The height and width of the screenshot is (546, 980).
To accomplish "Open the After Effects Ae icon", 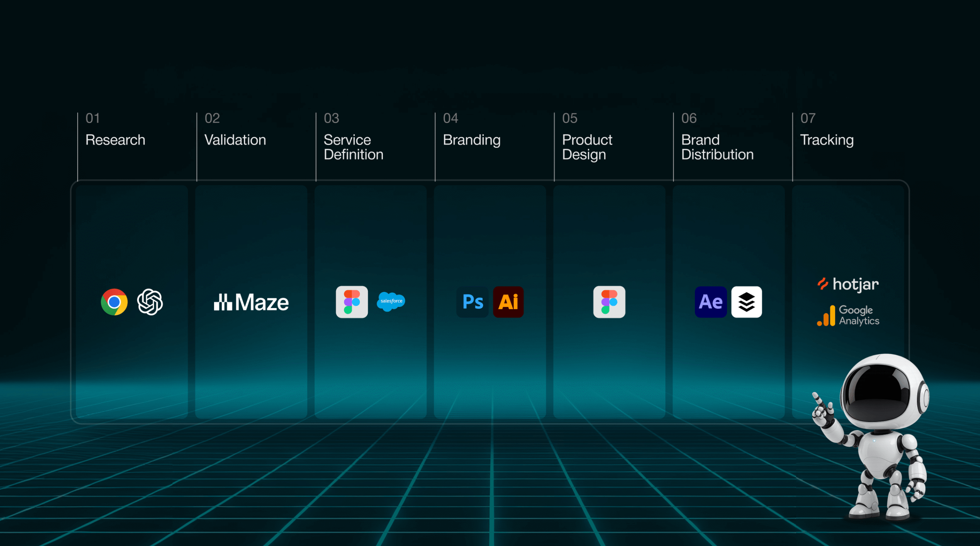I will click(710, 302).
